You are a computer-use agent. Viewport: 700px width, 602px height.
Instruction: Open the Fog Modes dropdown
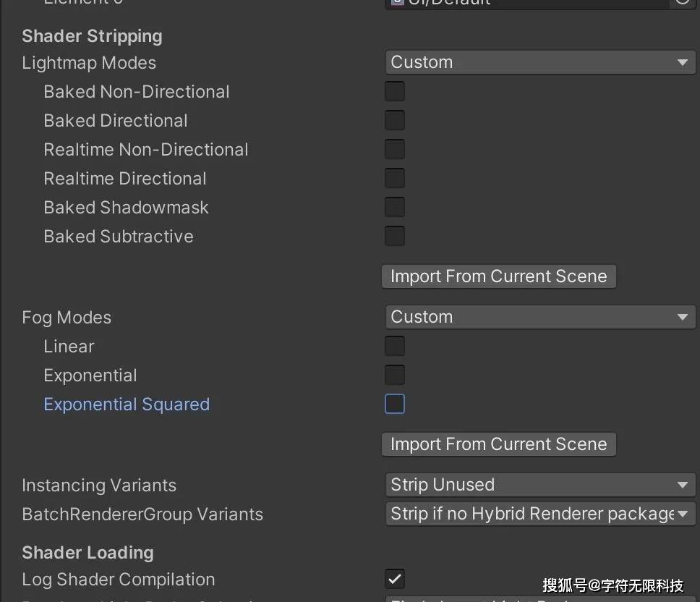[x=539, y=317]
